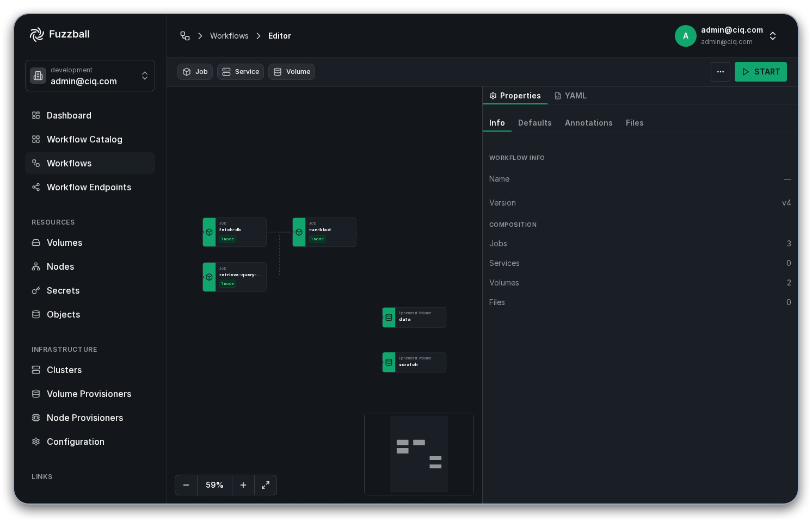812x522 pixels.
Task: Click the scratch ephemeral volume icon
Action: [x=389, y=362]
